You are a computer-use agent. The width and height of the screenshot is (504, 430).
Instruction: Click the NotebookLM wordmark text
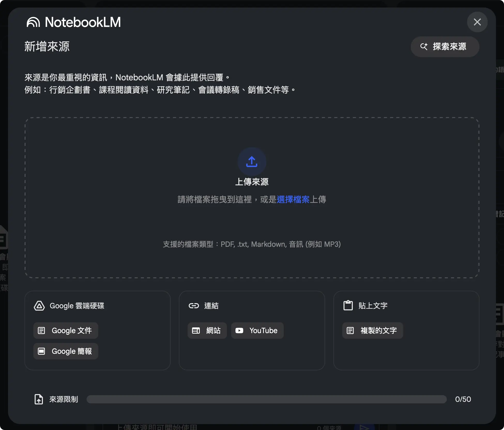[x=83, y=22]
